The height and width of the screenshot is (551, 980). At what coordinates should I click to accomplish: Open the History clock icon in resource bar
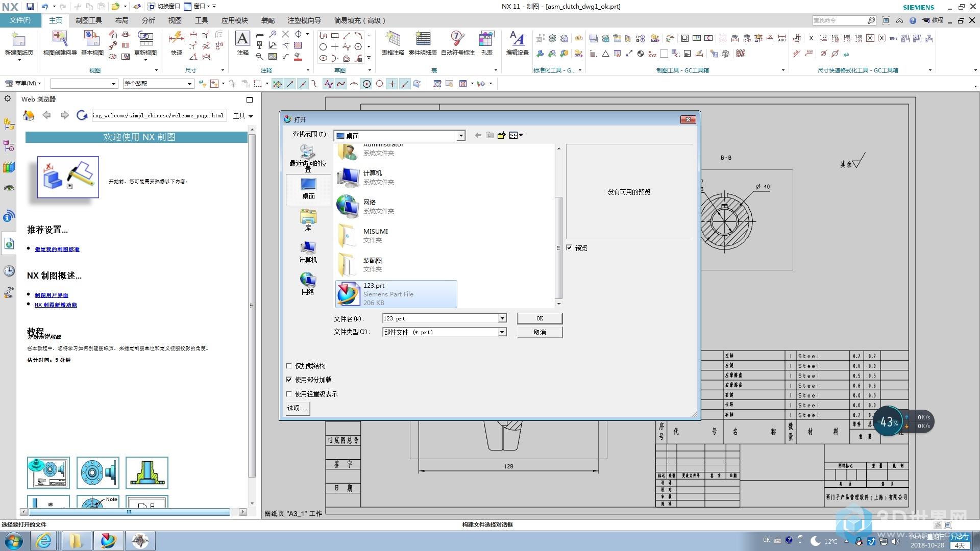pos(9,271)
